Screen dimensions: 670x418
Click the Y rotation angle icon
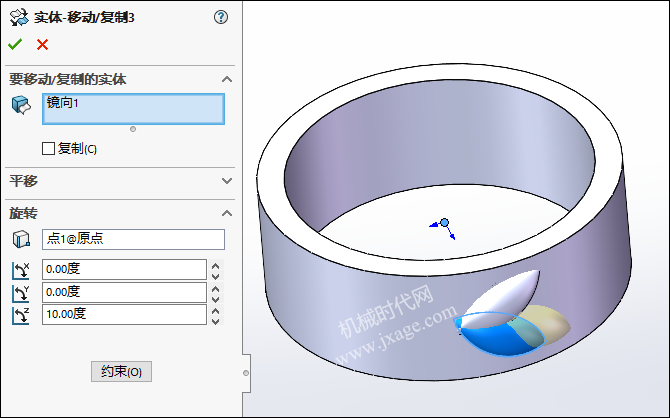click(21, 293)
